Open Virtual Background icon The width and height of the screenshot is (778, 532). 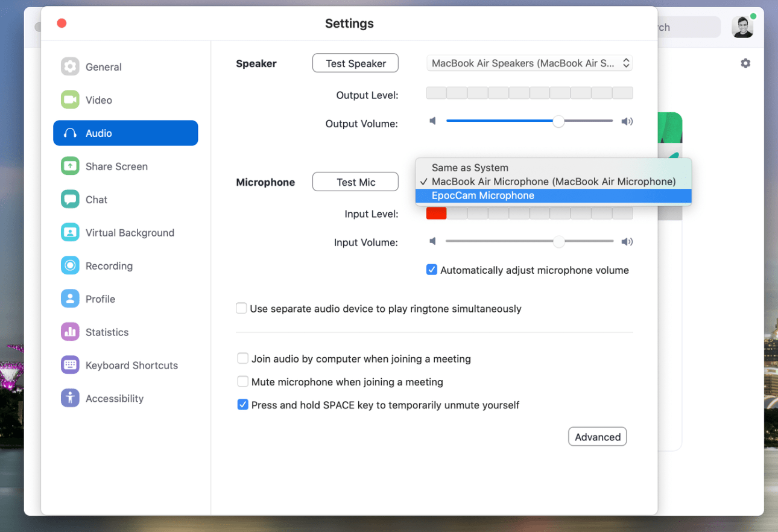tap(70, 233)
